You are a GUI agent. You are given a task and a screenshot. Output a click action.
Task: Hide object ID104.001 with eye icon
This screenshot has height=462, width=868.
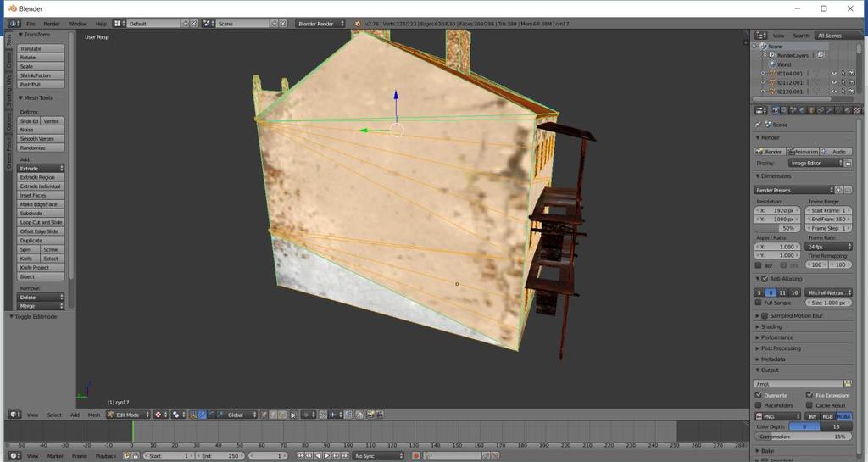coord(834,74)
